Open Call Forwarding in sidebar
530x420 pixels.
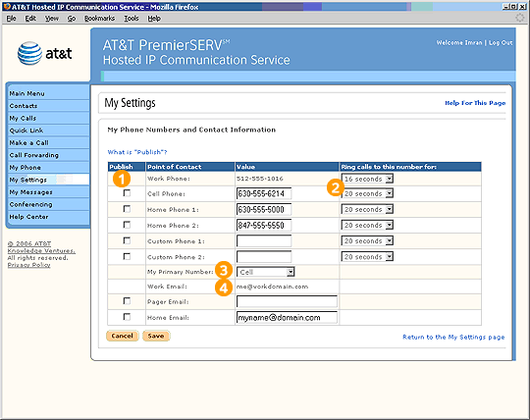(x=49, y=155)
